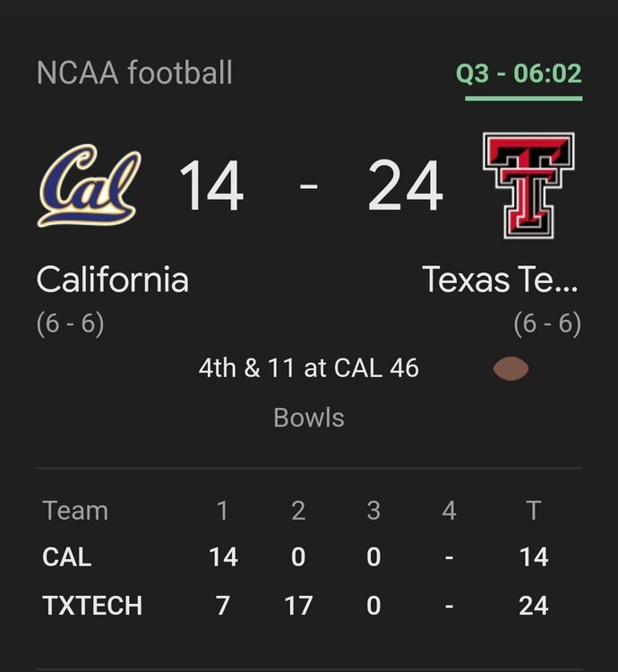Screen dimensions: 618x672
Task: Open the truncated Texas Tech team name
Action: (x=501, y=280)
